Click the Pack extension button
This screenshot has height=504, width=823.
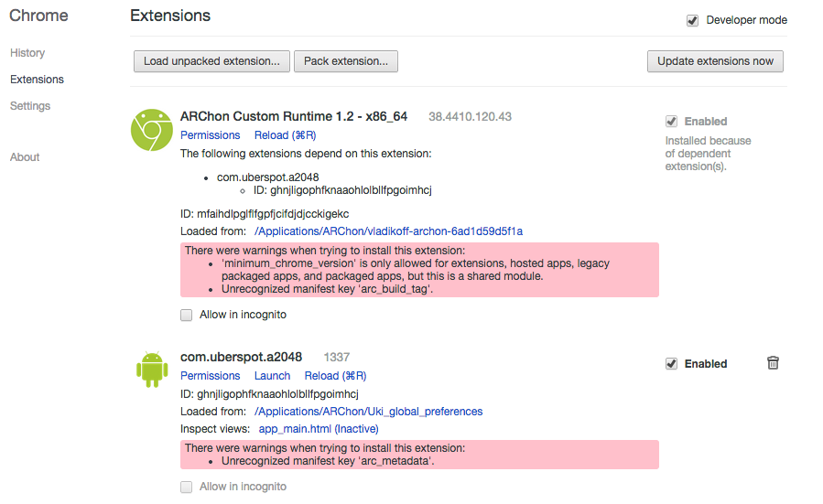tap(345, 61)
